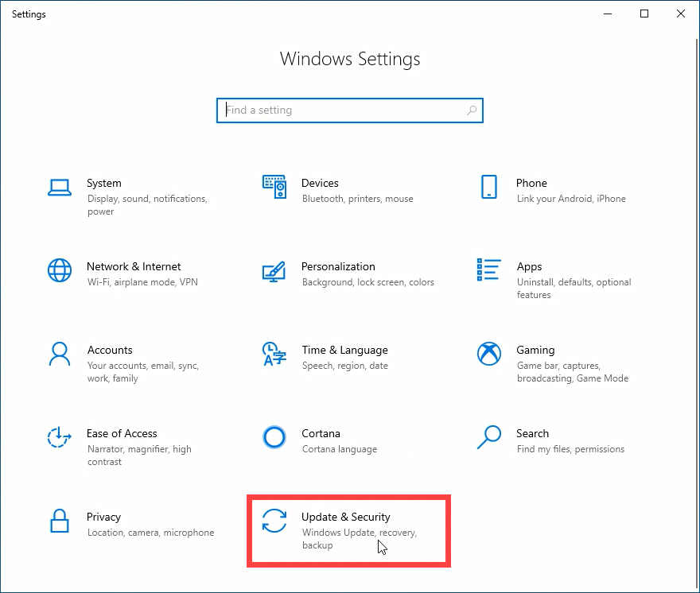Select the Search magnifier category icon
Screen dimensions: 700x593
tap(489, 437)
